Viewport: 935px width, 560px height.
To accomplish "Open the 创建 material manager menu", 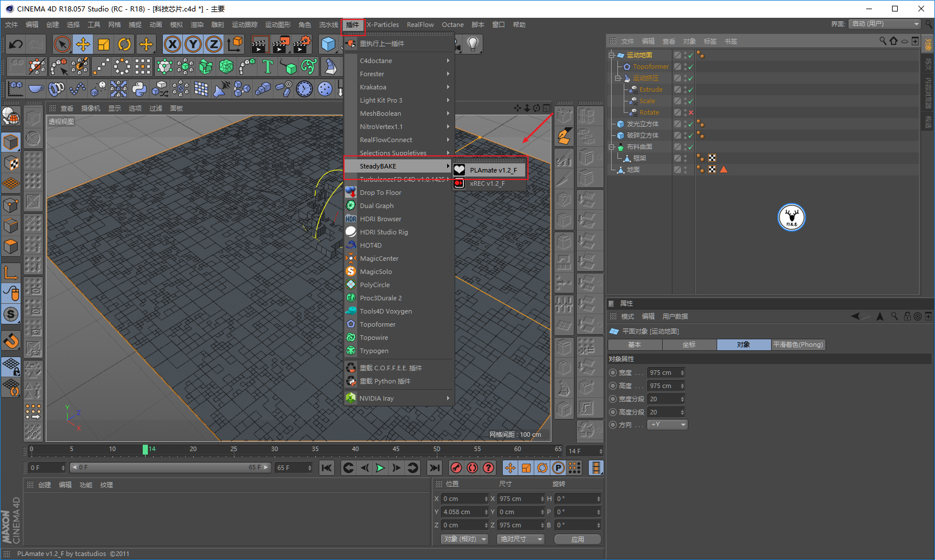I will (x=45, y=485).
